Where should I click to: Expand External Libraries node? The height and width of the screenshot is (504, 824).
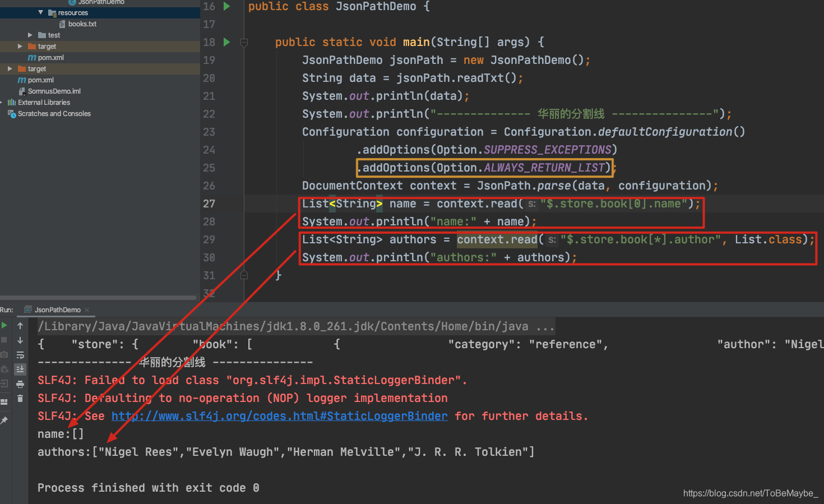(2, 102)
